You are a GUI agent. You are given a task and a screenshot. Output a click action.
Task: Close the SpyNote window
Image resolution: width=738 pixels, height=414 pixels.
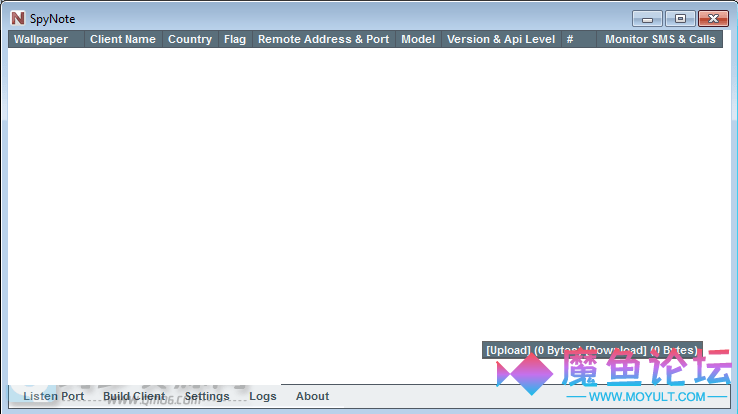[714, 19]
